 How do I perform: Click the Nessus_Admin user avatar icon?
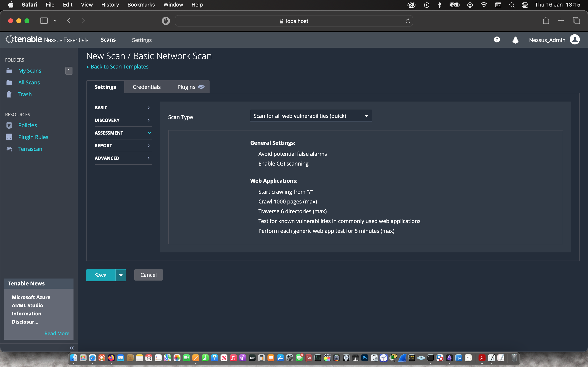point(575,40)
